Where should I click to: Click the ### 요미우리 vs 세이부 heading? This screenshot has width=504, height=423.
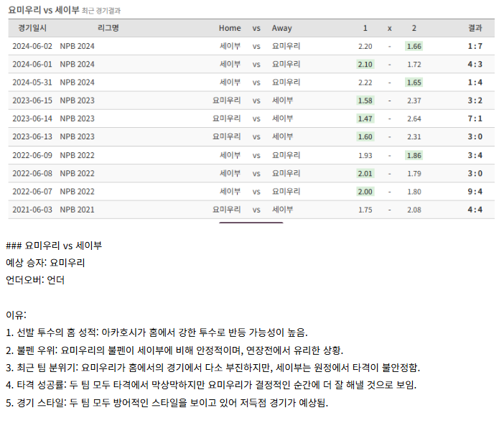(54, 246)
